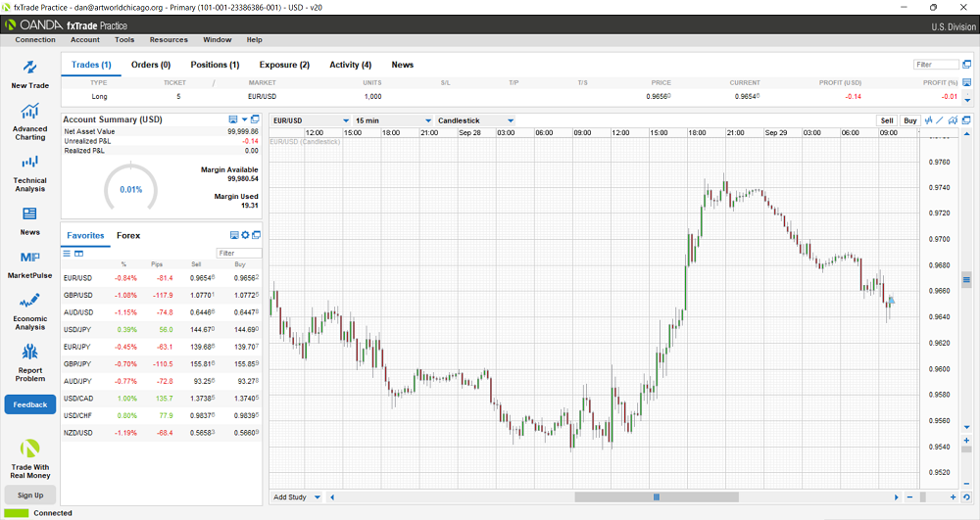Open the Window menu
Viewport: 980px width, 520px height.
tap(217, 40)
